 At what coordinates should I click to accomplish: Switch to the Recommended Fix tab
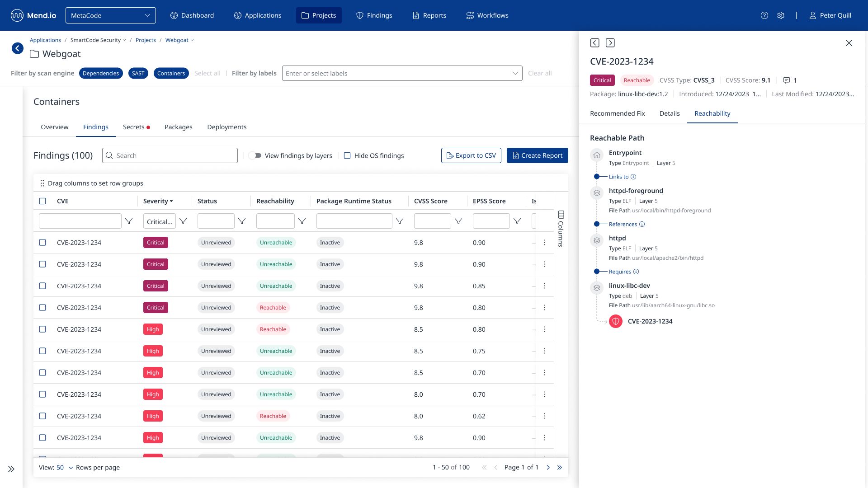coord(618,113)
